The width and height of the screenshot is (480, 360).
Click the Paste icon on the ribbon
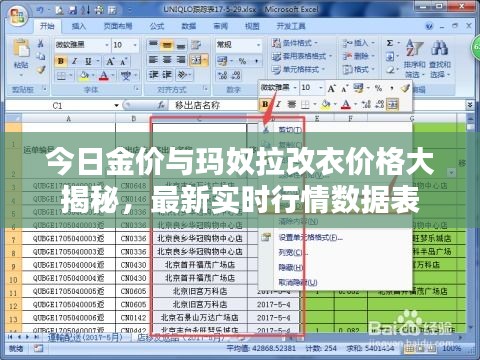tap(21, 49)
